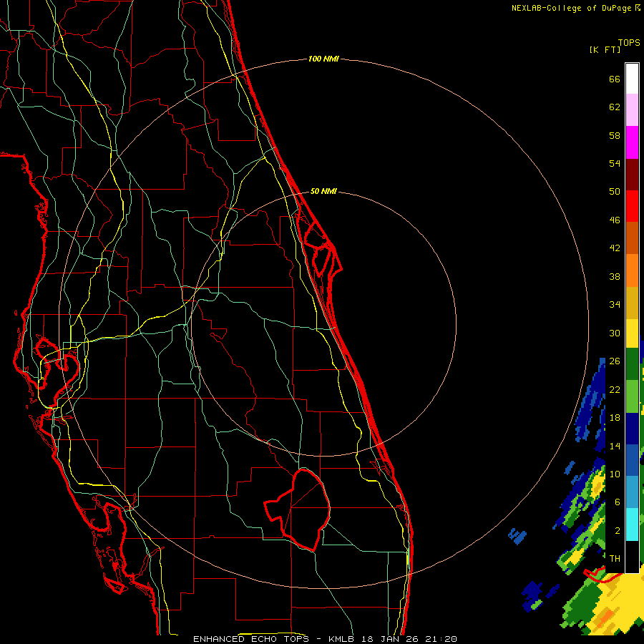The image size is (644, 644).
Task: Click the 66 value on the legend
Action: point(615,79)
